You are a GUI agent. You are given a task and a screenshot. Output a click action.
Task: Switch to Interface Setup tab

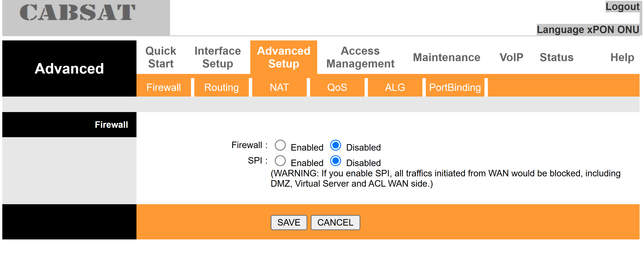(x=218, y=57)
